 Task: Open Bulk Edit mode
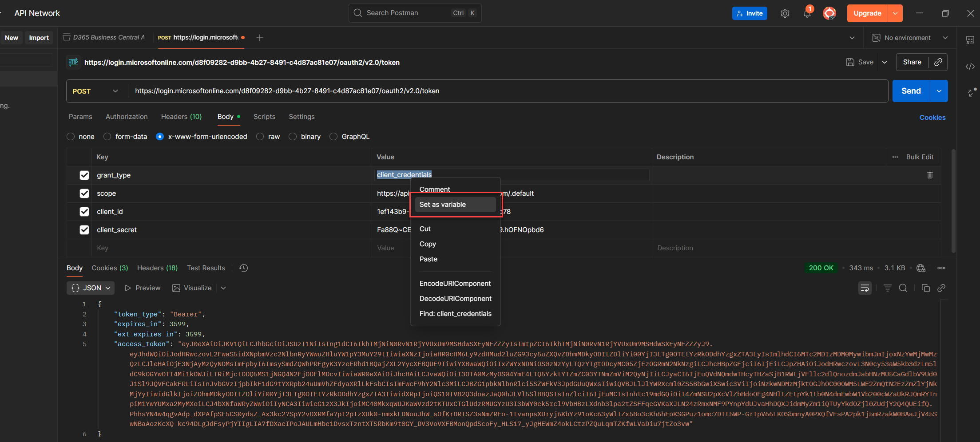pyautogui.click(x=920, y=157)
